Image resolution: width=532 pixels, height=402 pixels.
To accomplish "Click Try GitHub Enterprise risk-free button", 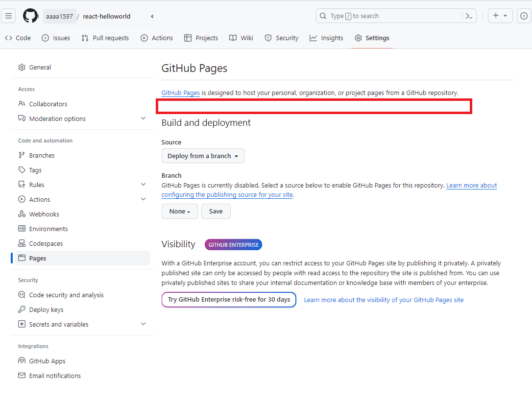I will tap(229, 300).
